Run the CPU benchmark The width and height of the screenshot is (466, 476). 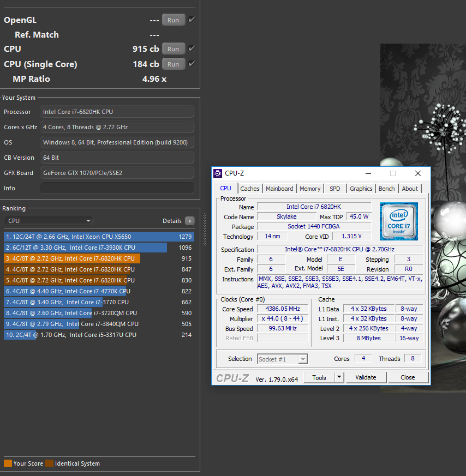[173, 49]
